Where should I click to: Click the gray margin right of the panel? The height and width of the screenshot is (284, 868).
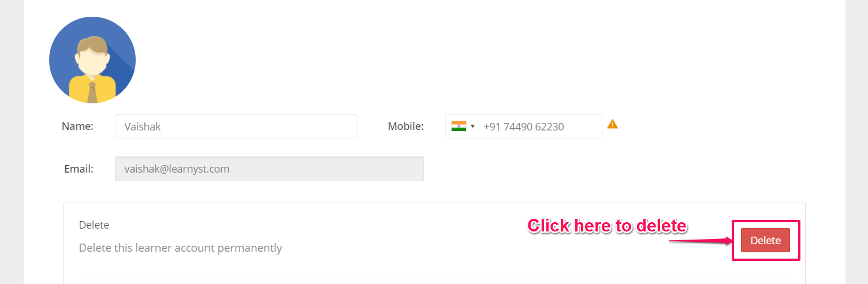point(856,142)
